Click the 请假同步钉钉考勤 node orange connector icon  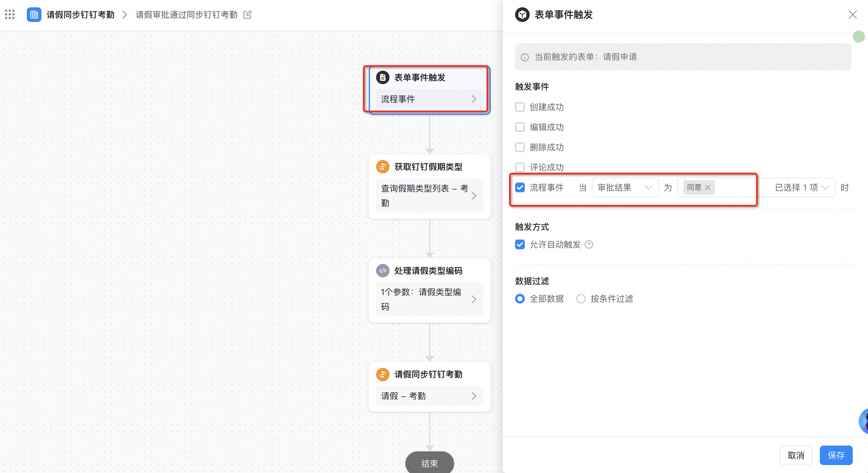pyautogui.click(x=382, y=374)
